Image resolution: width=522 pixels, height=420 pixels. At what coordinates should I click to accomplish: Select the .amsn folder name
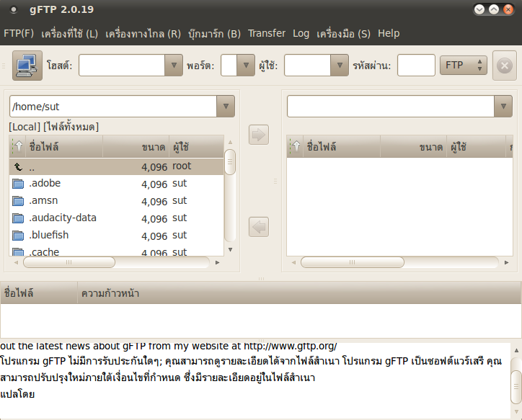click(x=43, y=200)
